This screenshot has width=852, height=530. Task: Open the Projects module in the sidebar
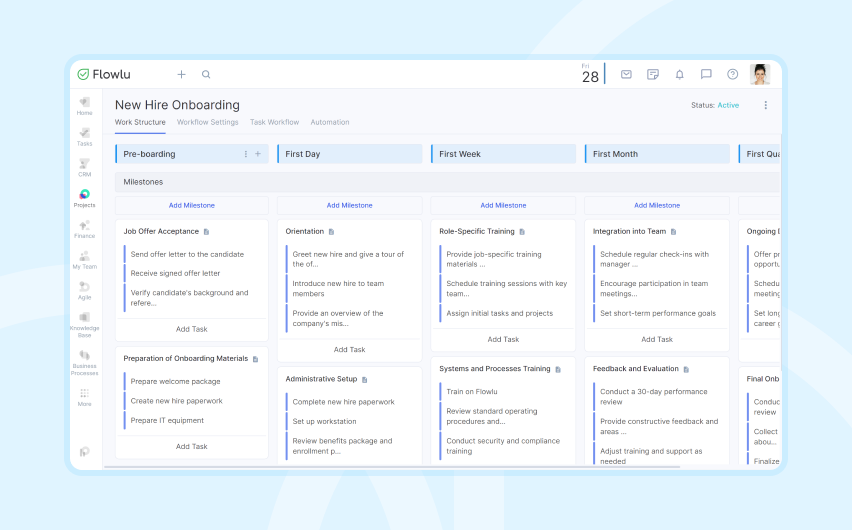point(84,198)
